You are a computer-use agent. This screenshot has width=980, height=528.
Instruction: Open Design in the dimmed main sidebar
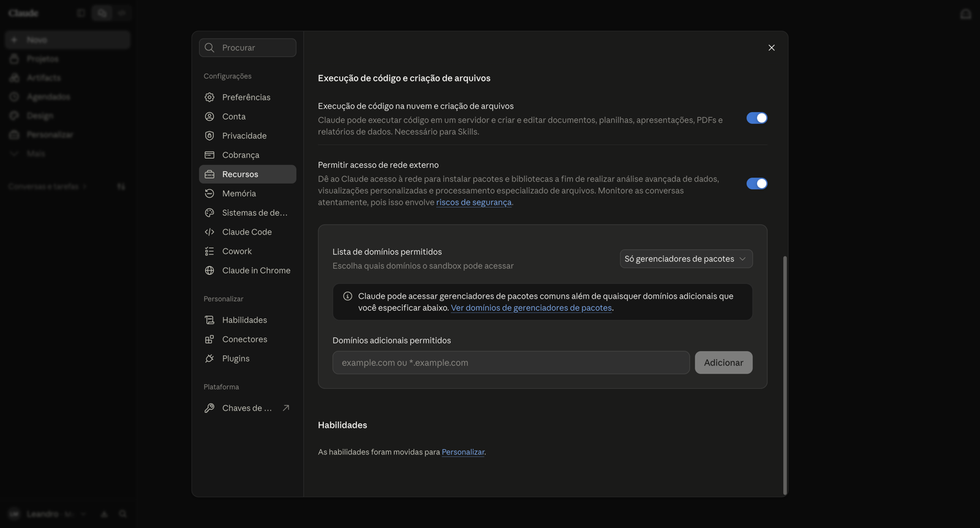coord(67,116)
